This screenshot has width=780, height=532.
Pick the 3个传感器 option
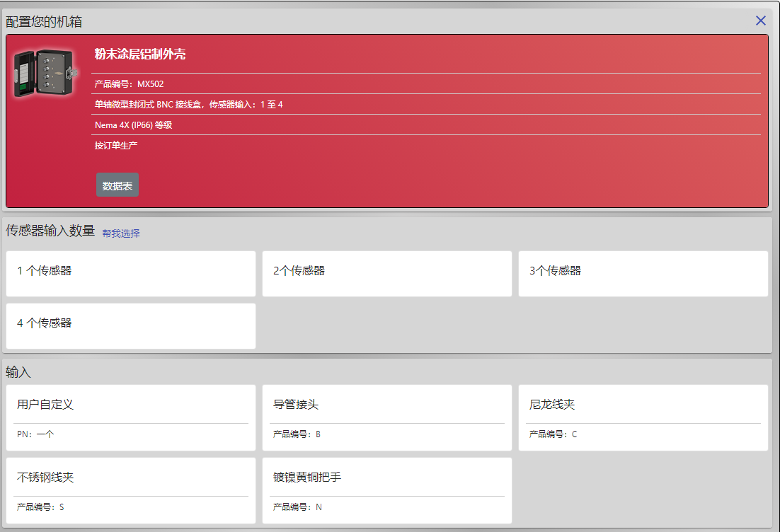point(643,274)
